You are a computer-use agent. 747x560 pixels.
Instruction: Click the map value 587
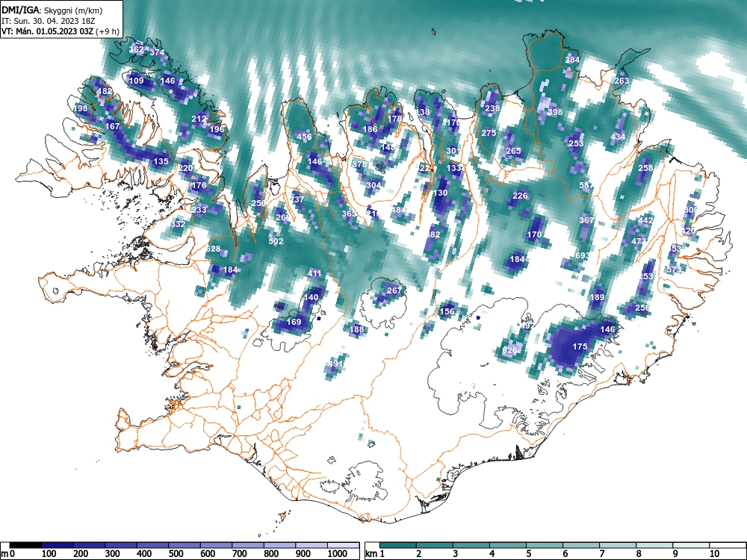(x=586, y=186)
